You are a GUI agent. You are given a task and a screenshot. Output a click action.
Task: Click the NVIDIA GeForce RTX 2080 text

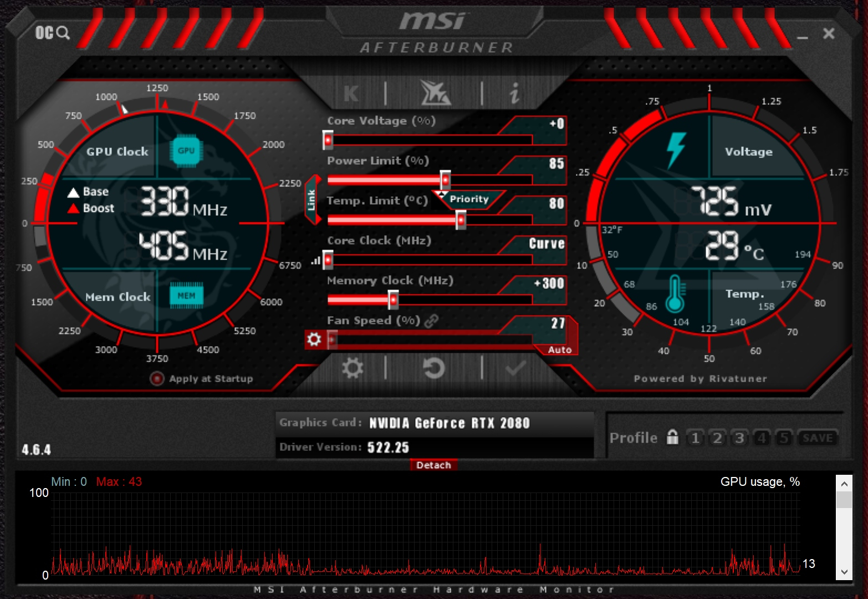coord(450,423)
